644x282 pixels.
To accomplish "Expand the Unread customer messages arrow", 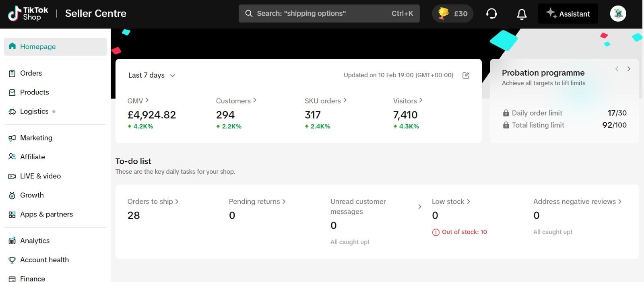I will [x=420, y=206].
